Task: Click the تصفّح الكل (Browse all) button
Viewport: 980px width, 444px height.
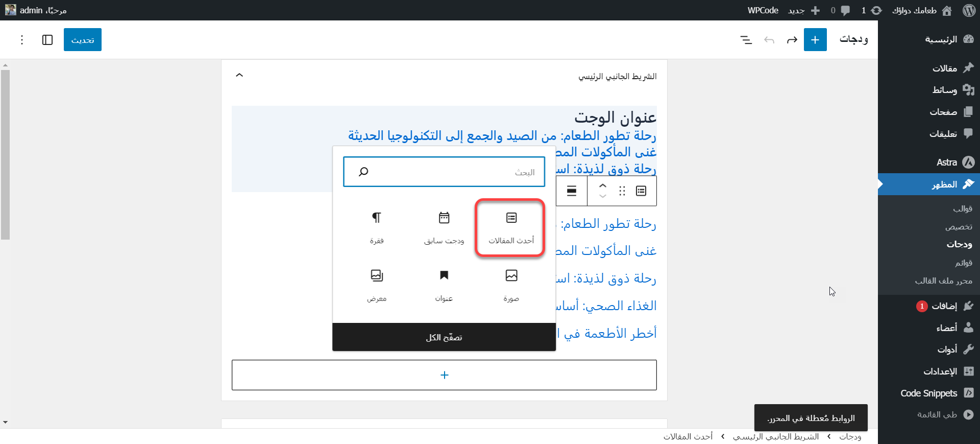Action: [444, 337]
